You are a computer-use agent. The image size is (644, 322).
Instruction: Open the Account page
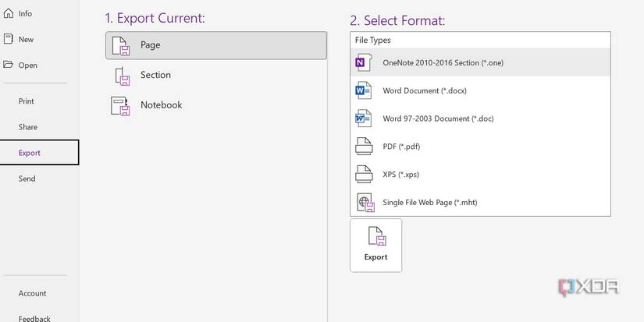[x=34, y=293]
